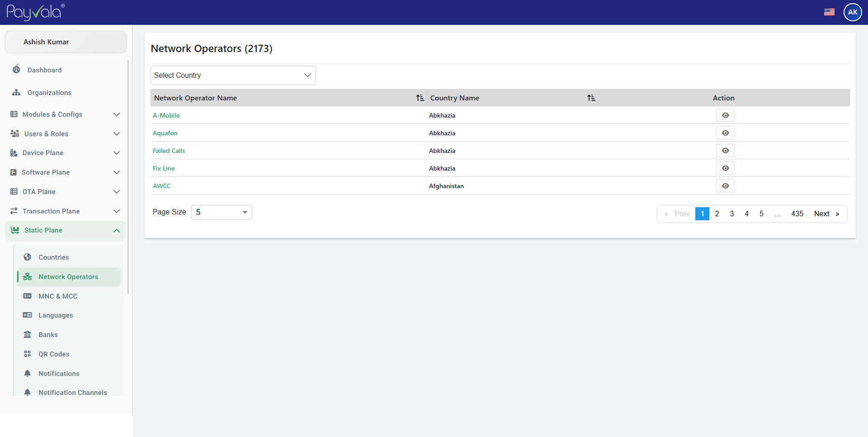Expand Software Plane chevron
This screenshot has height=437, width=868.
coord(117,172)
